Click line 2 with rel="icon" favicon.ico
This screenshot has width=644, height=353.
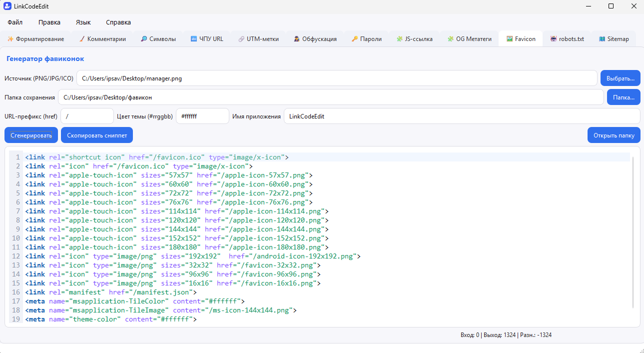coord(139,166)
